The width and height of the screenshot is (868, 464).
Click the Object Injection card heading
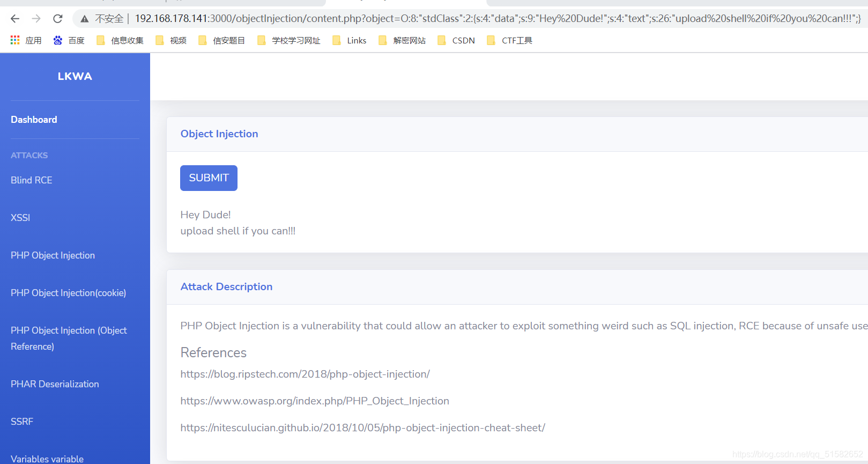[x=219, y=134]
